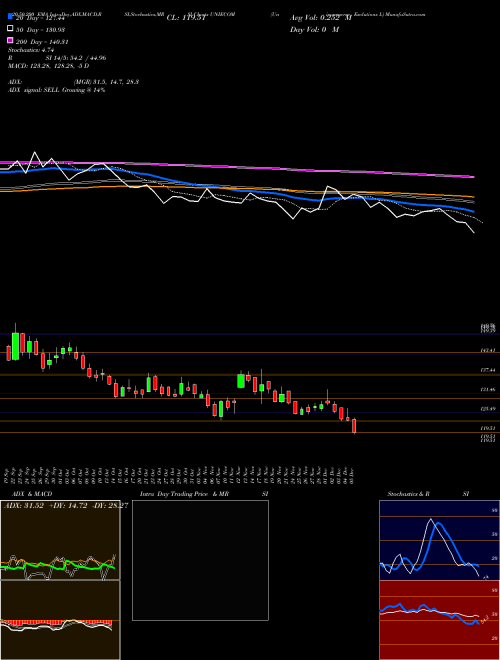Click the white 50 Day legend swatch

click(10, 29)
